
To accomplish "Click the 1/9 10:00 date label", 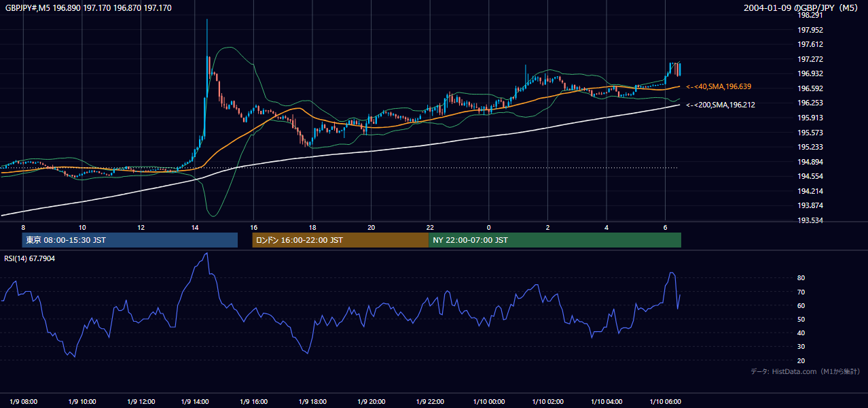I will pos(82,401).
